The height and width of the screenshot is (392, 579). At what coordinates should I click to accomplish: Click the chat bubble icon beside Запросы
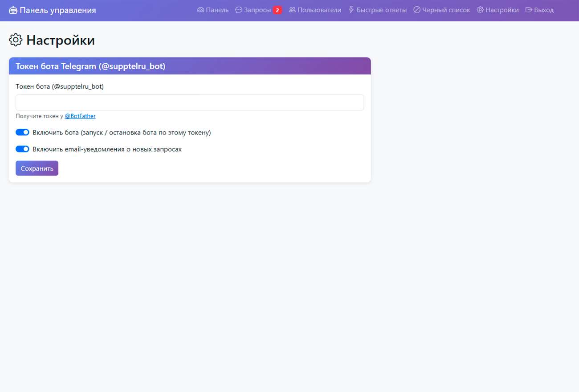(239, 10)
